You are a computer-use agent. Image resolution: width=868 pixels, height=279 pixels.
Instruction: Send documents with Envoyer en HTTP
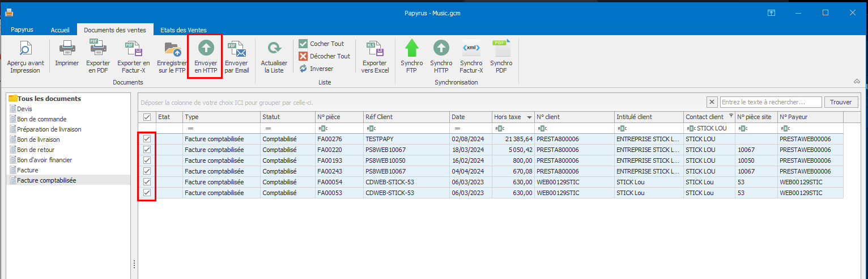click(206, 48)
